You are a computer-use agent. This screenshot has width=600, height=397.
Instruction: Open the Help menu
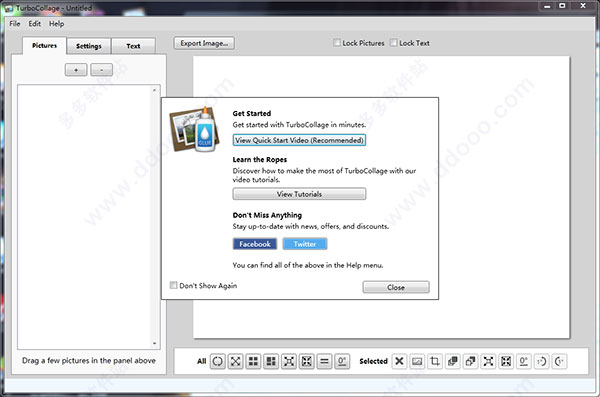point(56,24)
